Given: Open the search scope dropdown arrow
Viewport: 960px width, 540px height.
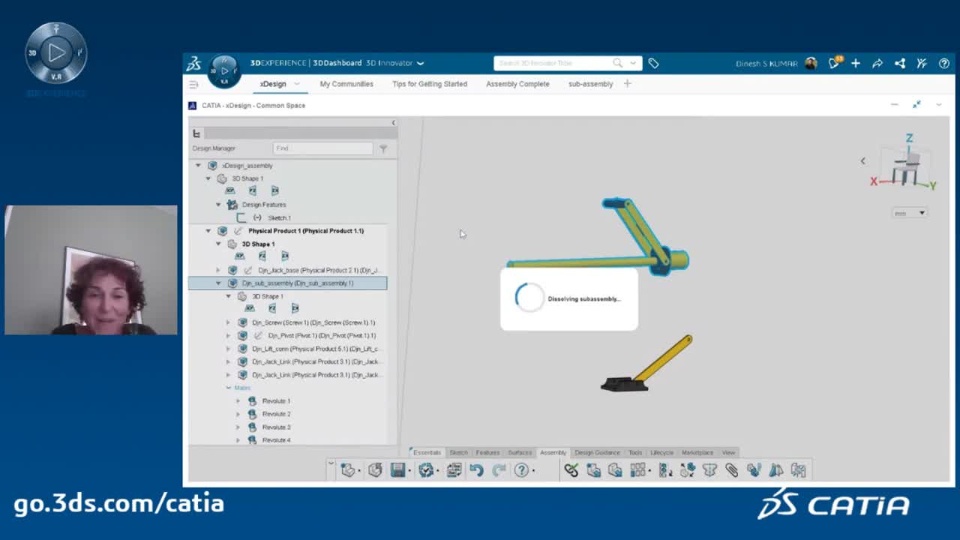Looking at the screenshot, I should 633,63.
